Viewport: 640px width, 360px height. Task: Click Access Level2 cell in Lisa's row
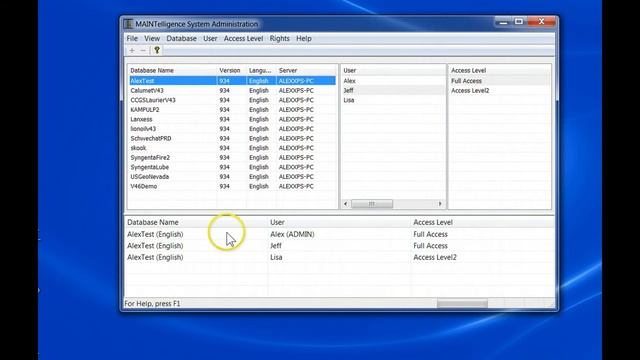tap(435, 257)
